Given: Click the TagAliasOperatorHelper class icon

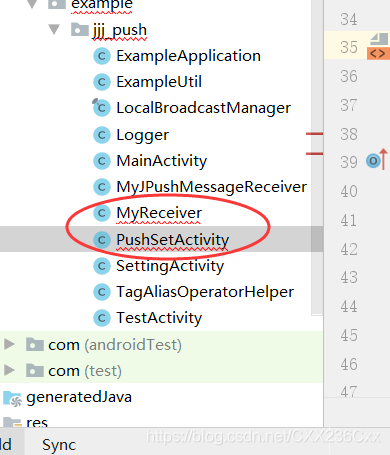Looking at the screenshot, I should click(x=102, y=292).
